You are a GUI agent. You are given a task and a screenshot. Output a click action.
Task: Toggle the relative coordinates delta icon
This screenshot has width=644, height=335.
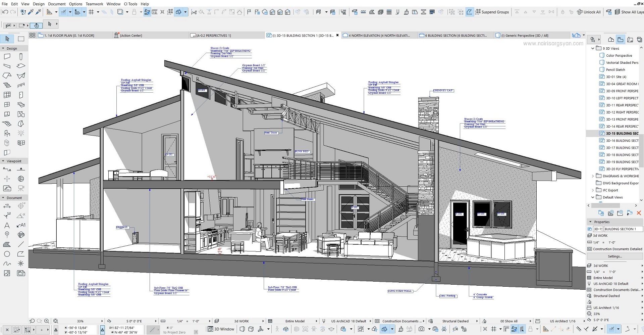tap(103, 330)
